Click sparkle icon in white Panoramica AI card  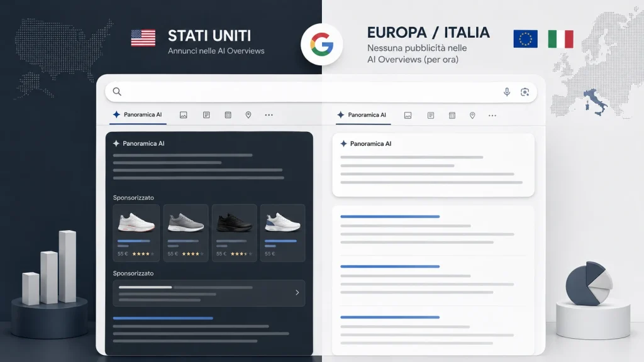pyautogui.click(x=343, y=144)
